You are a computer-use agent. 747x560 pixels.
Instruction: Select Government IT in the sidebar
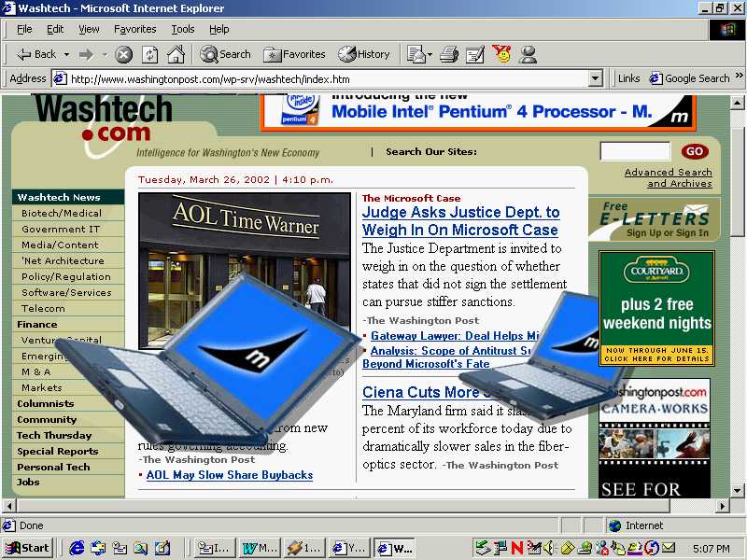pyautogui.click(x=61, y=229)
